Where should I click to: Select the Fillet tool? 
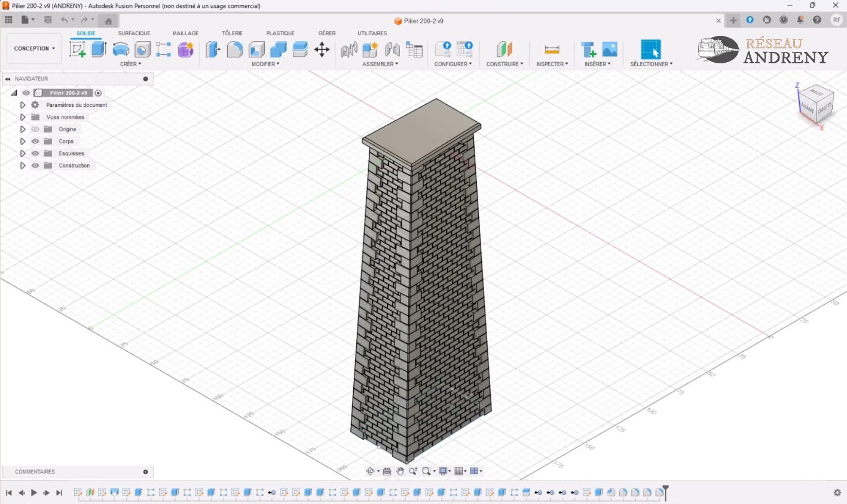click(x=235, y=49)
